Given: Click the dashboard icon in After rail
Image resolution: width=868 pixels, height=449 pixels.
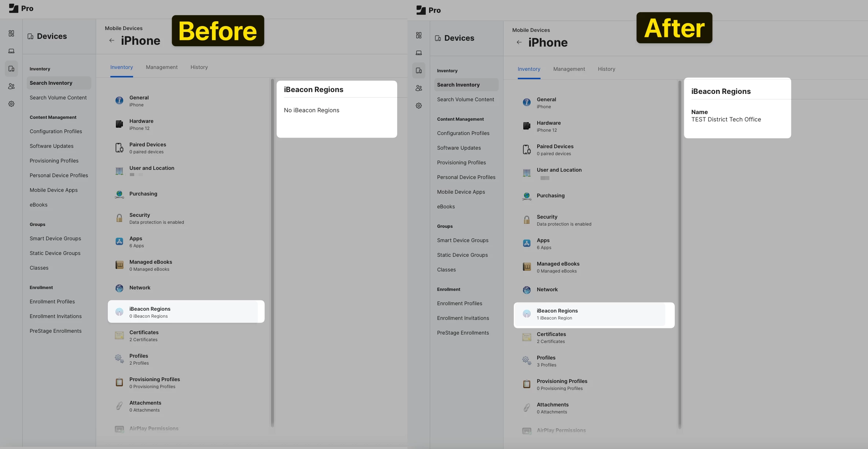Looking at the screenshot, I should [x=419, y=35].
